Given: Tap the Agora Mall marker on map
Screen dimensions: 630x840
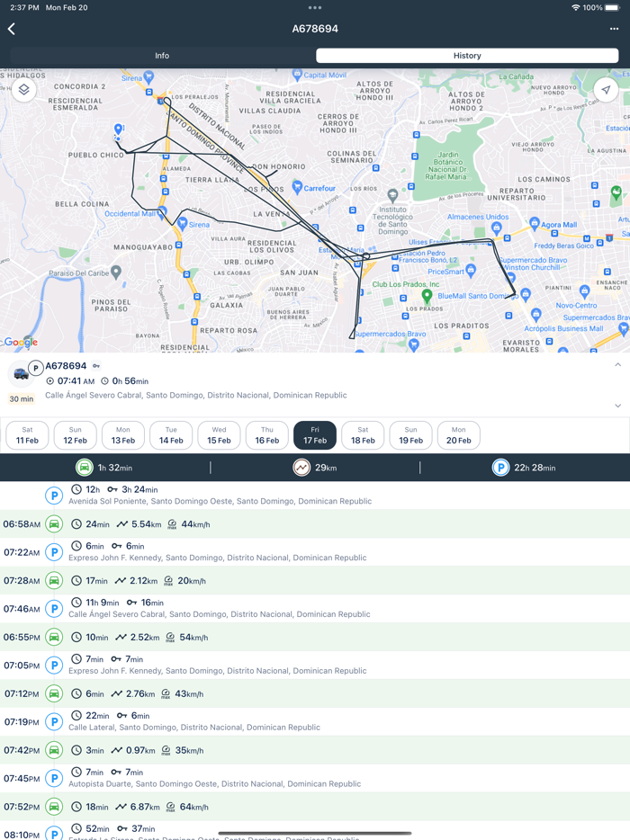Looking at the screenshot, I should [534, 223].
